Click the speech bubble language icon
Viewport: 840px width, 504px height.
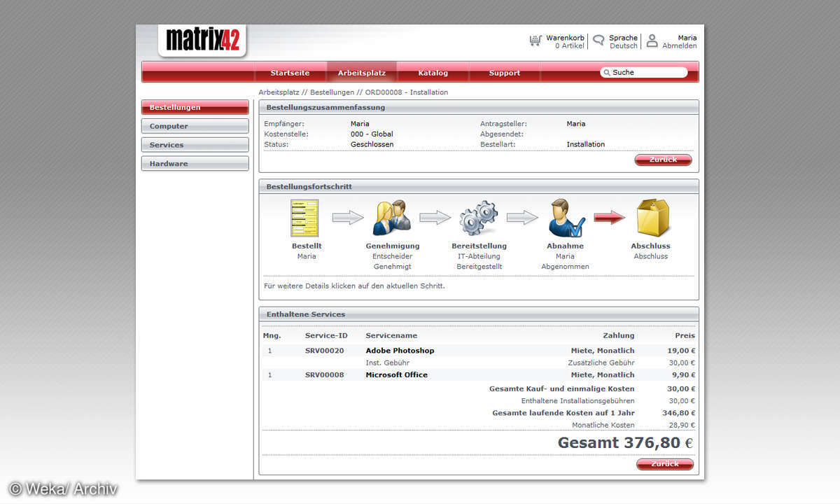point(598,40)
